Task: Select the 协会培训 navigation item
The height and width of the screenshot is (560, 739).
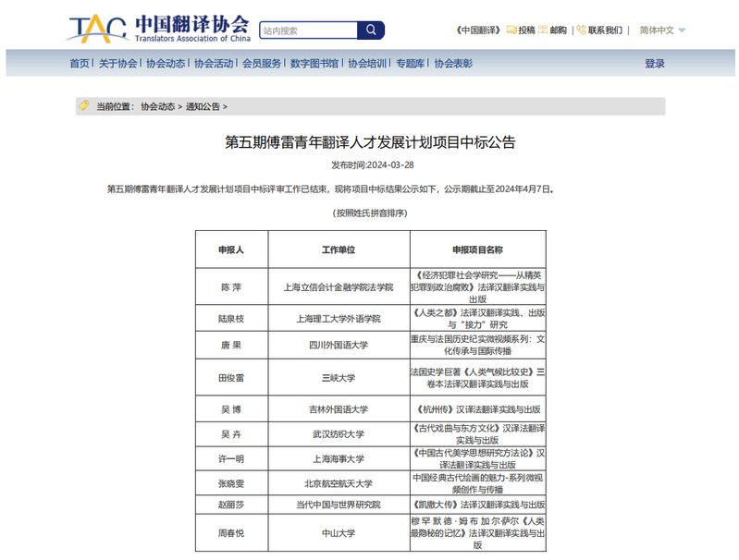Action: point(367,64)
